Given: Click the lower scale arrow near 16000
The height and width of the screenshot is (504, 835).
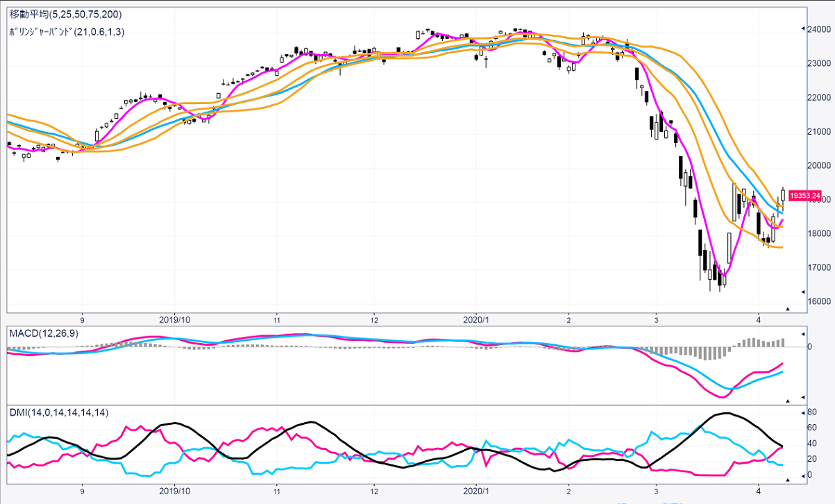Looking at the screenshot, I should [803, 292].
